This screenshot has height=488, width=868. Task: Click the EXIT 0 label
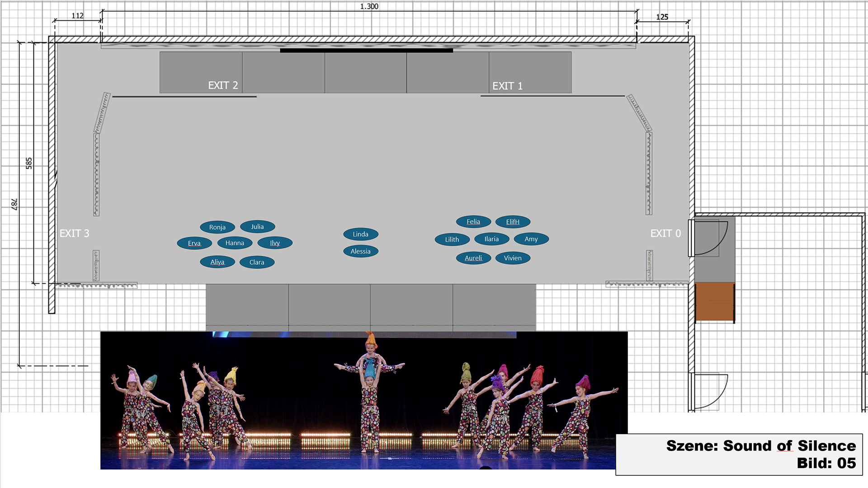click(x=665, y=233)
